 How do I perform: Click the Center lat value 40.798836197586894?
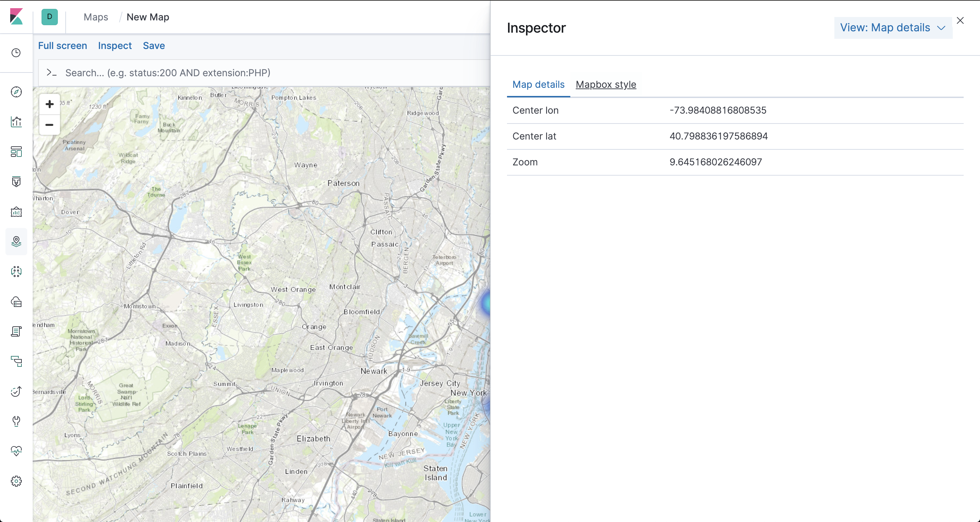click(x=719, y=136)
